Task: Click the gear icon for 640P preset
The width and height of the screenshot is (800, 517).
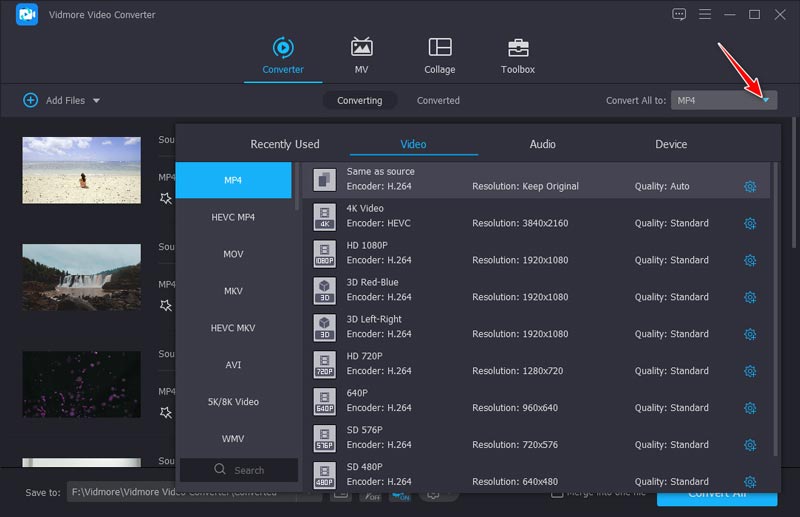Action: (x=750, y=408)
